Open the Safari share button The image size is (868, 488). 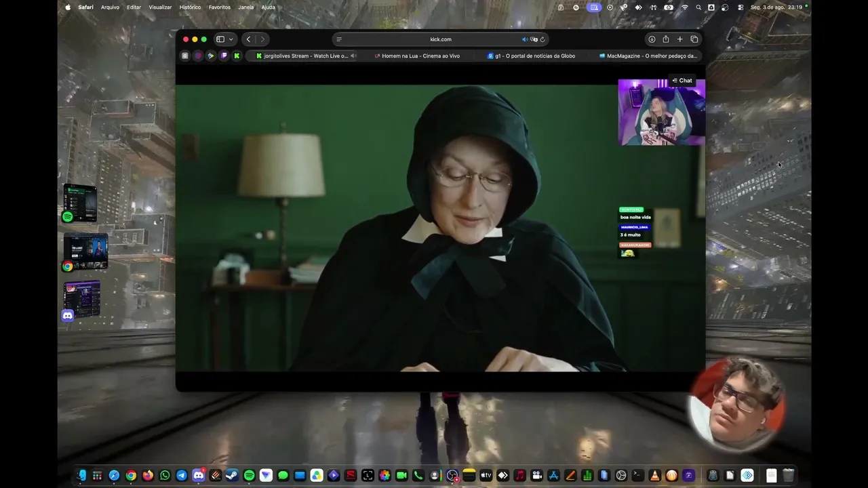tap(666, 39)
